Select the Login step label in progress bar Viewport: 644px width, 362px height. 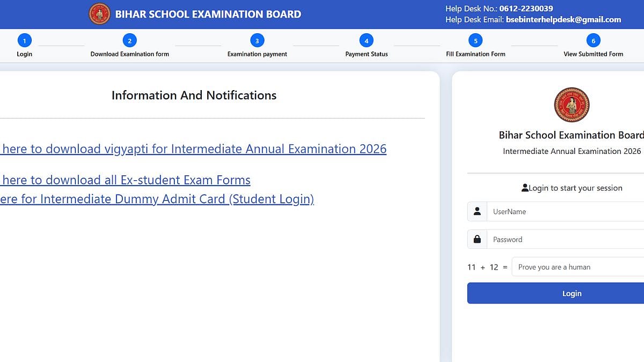pos(24,54)
